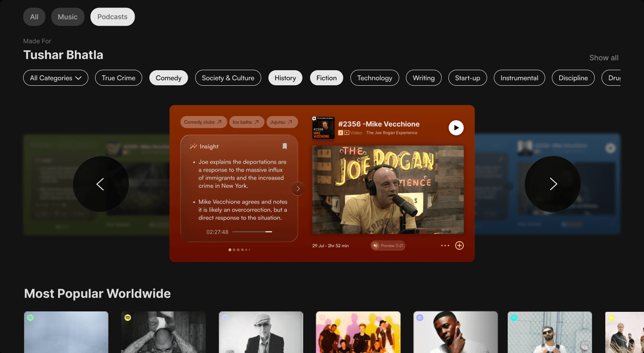This screenshot has height=353, width=644.
Task: Toggle the Instrumental category filter
Action: coord(519,78)
